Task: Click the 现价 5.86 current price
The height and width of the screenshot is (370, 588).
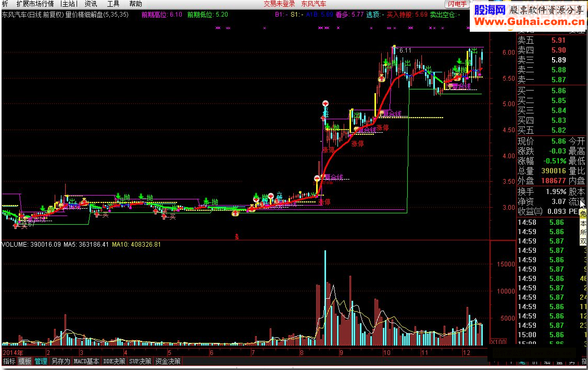Action: 542,142
